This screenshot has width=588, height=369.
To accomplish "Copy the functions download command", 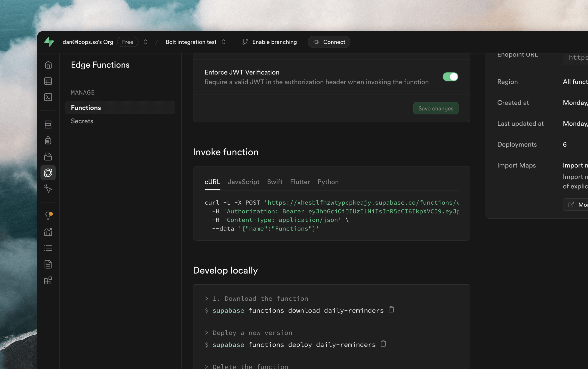I will (x=391, y=309).
